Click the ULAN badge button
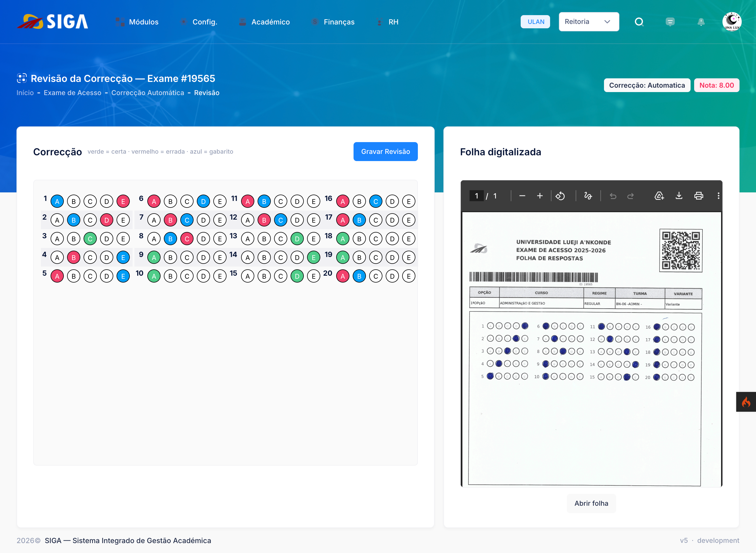The height and width of the screenshot is (553, 756). [535, 22]
